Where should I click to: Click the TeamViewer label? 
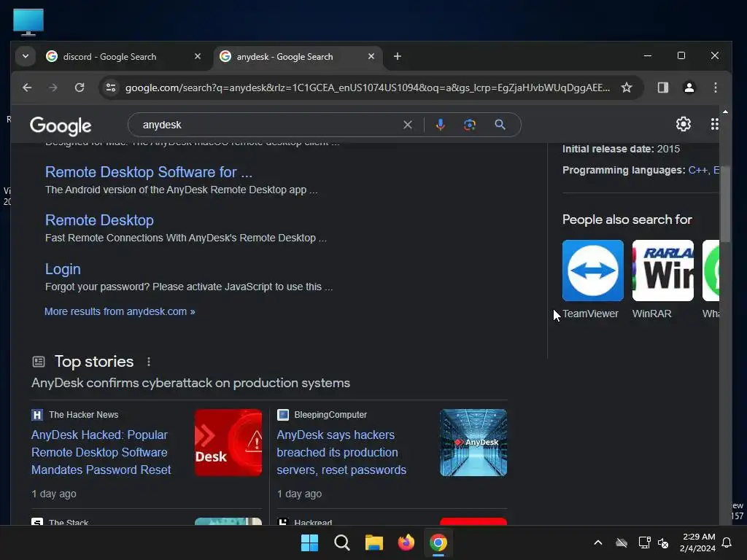pyautogui.click(x=590, y=314)
